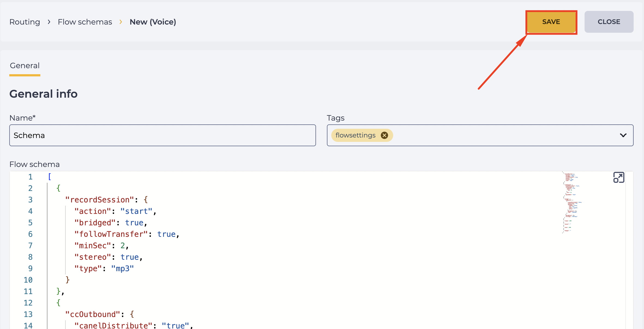Place cursor on "bridged": true line
The image size is (644, 329).
pos(111,223)
